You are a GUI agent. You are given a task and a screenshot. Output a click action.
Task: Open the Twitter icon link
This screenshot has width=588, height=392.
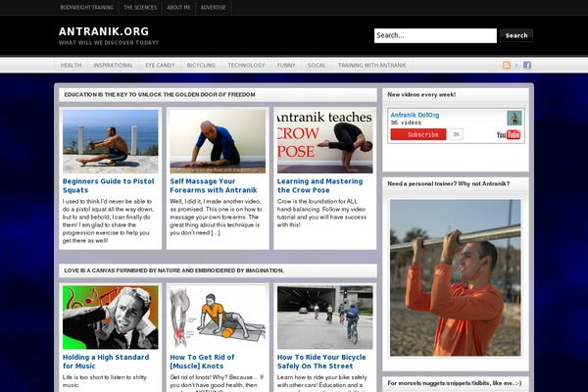(x=516, y=65)
